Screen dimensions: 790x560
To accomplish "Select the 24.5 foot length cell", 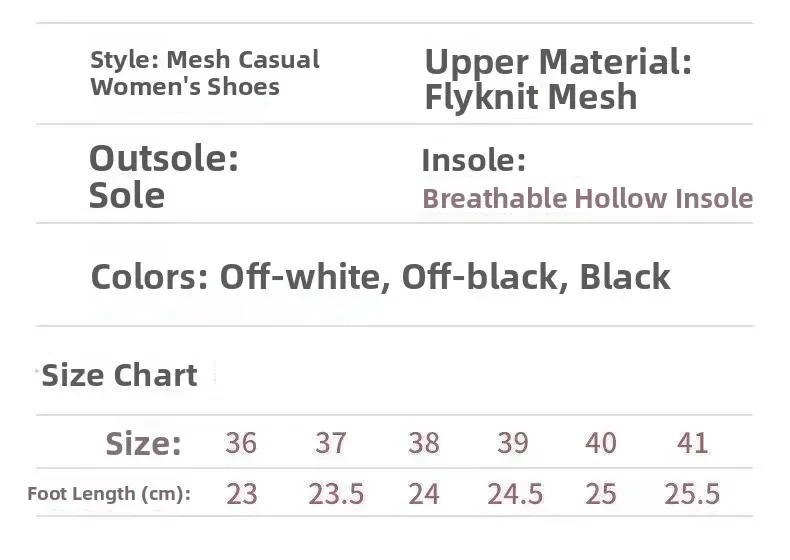I will (515, 494).
